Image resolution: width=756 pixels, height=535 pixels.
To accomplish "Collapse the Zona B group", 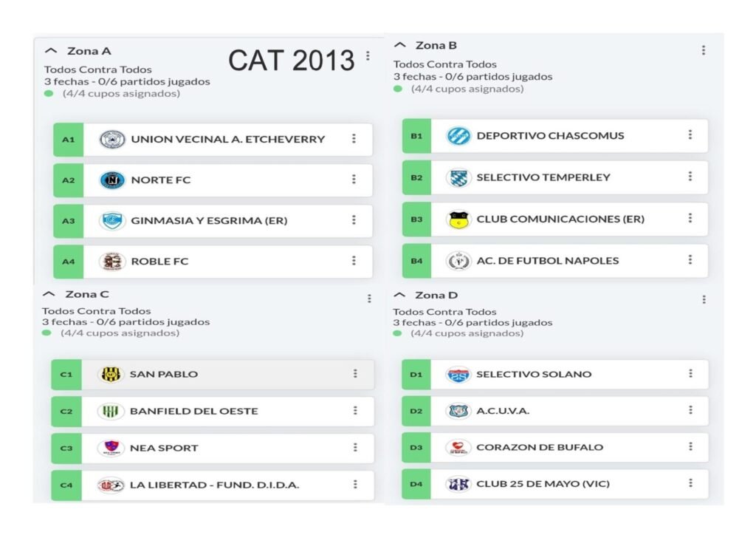I will point(400,46).
